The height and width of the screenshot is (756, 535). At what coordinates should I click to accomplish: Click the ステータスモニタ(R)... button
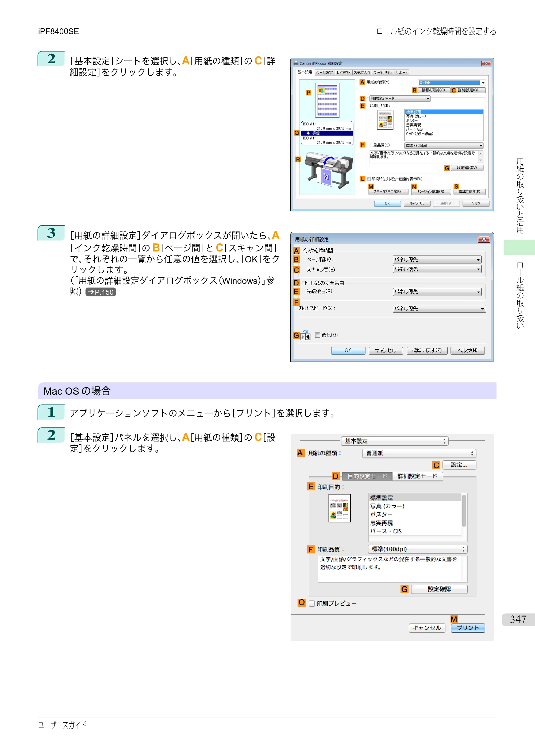point(388,192)
